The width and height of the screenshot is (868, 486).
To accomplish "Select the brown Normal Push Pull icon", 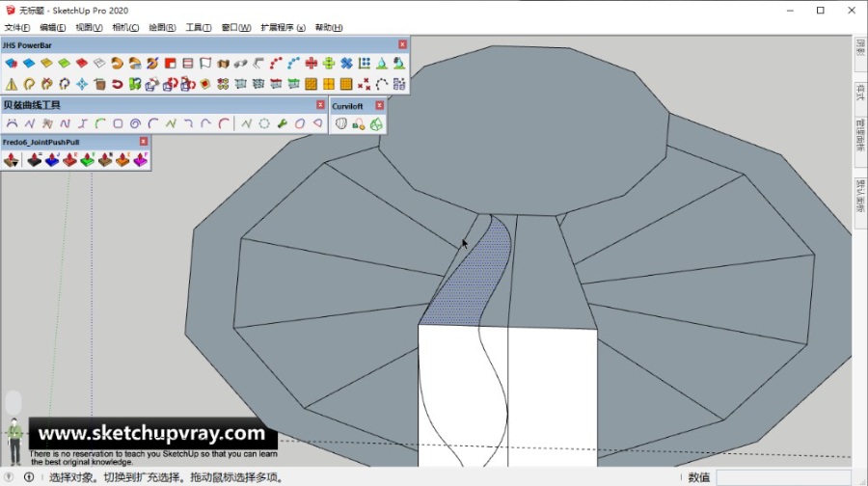I will 105,160.
